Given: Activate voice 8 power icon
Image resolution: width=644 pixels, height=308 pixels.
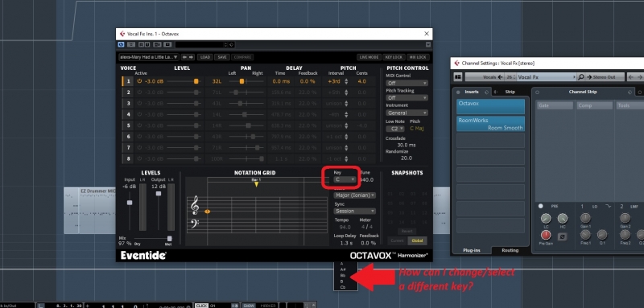Looking at the screenshot, I should click(x=139, y=158).
